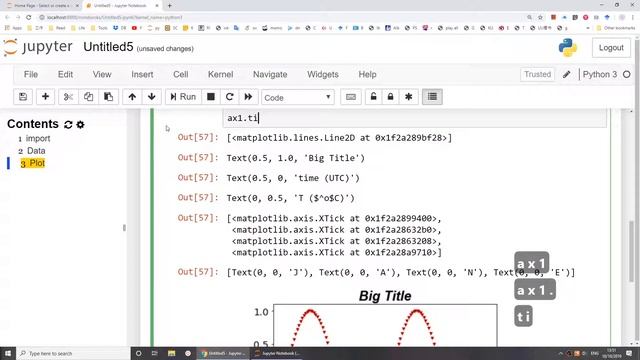The height and width of the screenshot is (360, 640).
Task: Move selected cell up arrow
Action: pos(132,97)
